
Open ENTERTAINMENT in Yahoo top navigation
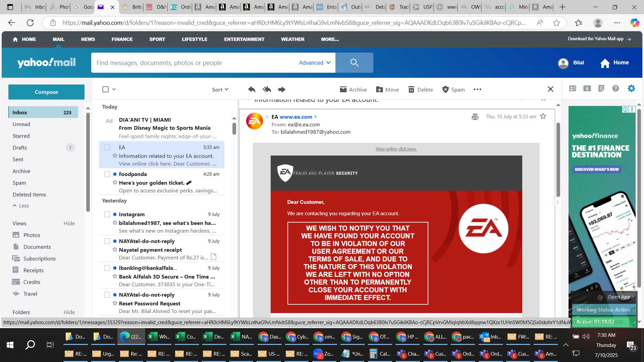(244, 39)
